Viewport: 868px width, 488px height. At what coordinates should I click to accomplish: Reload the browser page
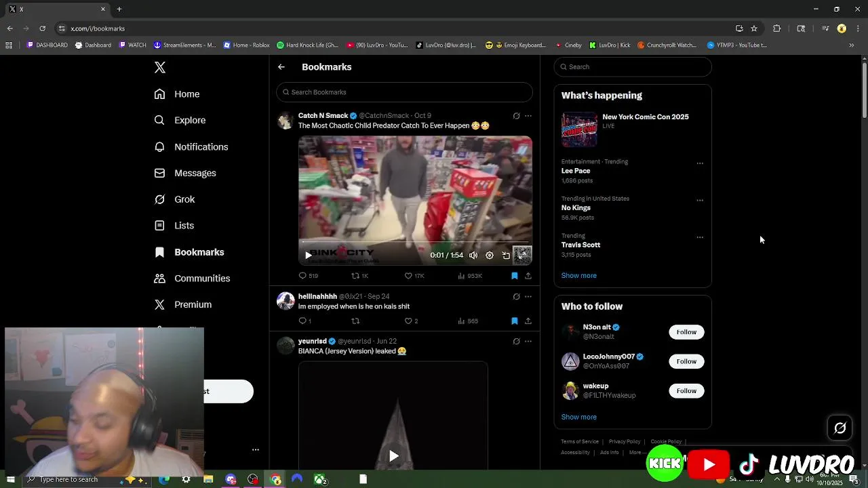tap(42, 28)
